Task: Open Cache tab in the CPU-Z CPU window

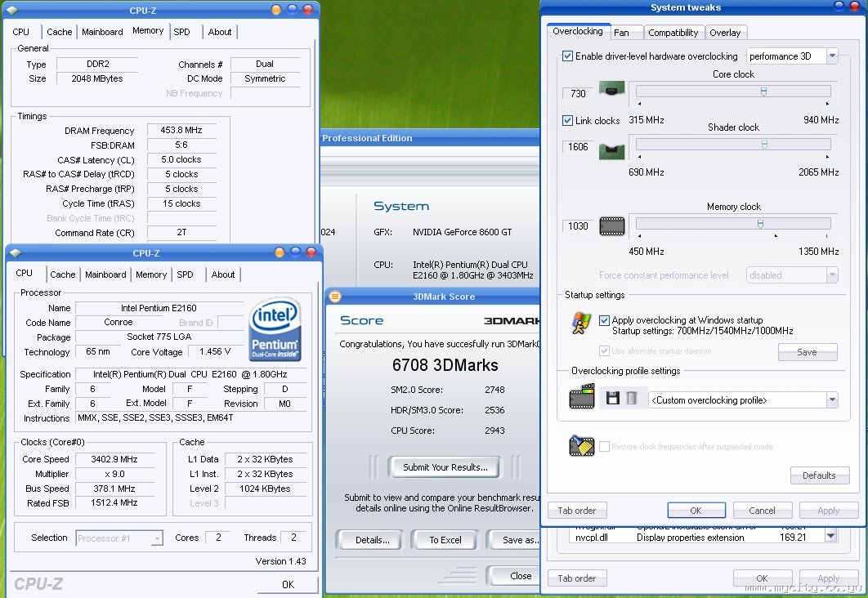Action: pyautogui.click(x=63, y=274)
